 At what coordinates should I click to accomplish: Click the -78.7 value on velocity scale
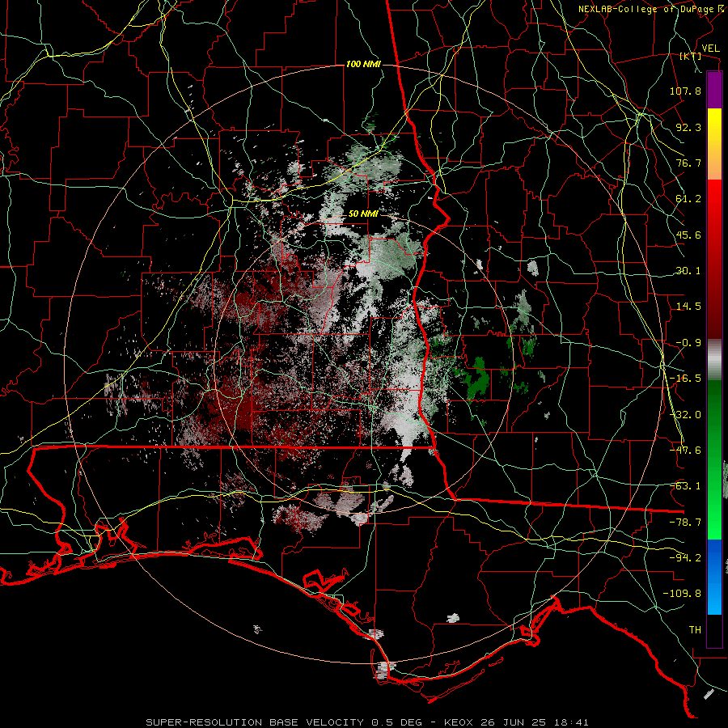tap(685, 523)
